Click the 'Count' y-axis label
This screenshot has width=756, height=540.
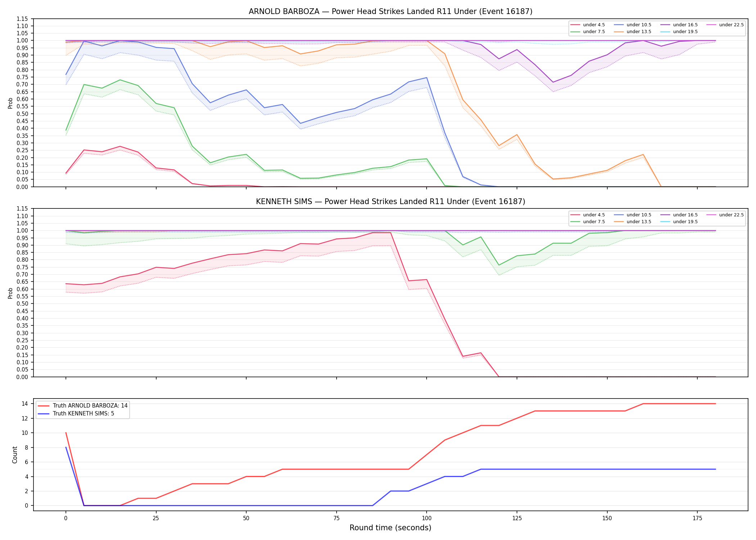tap(15, 455)
